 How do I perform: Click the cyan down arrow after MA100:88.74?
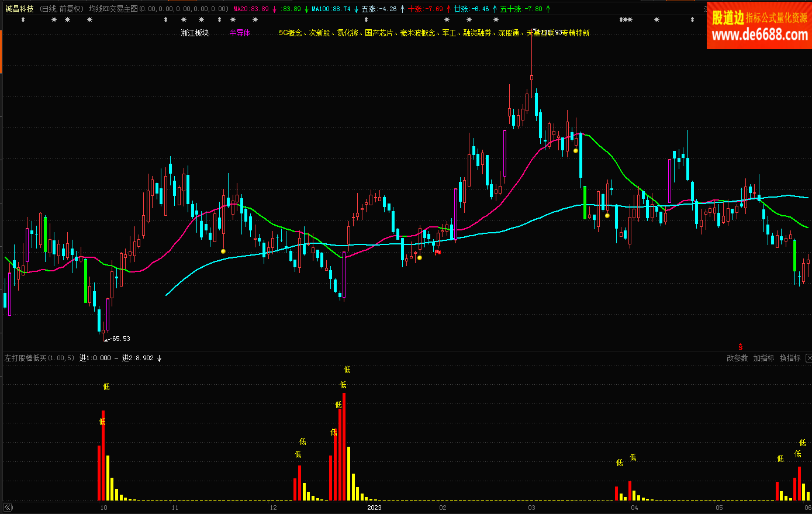coord(356,9)
